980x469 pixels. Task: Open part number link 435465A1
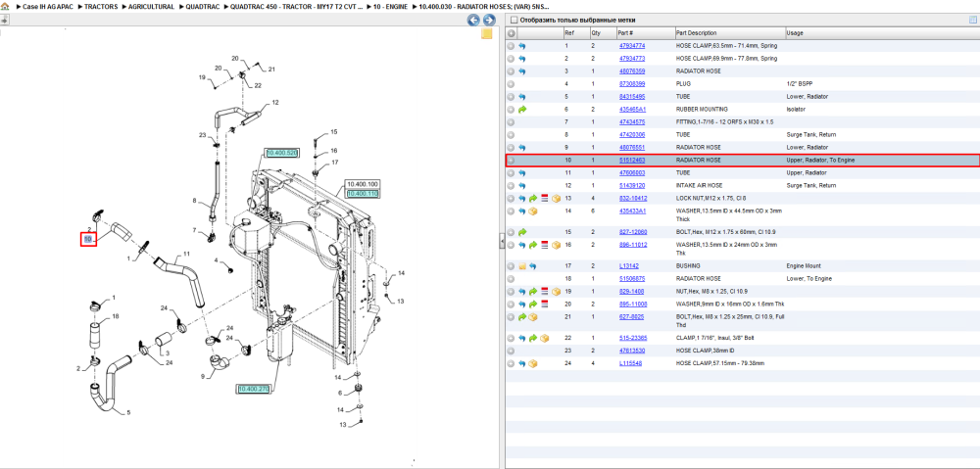tap(632, 110)
